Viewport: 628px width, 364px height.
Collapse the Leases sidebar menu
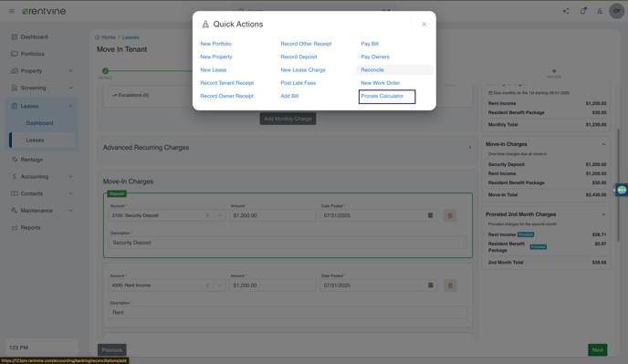41,106
